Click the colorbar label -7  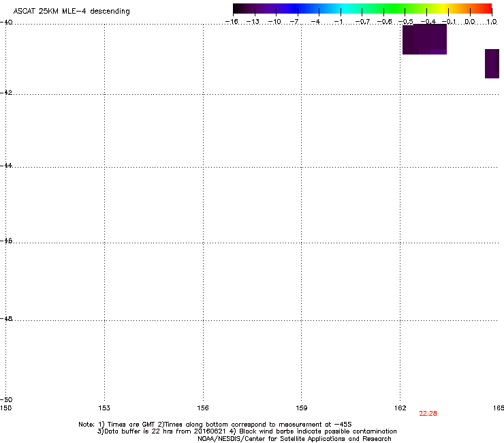[294, 22]
